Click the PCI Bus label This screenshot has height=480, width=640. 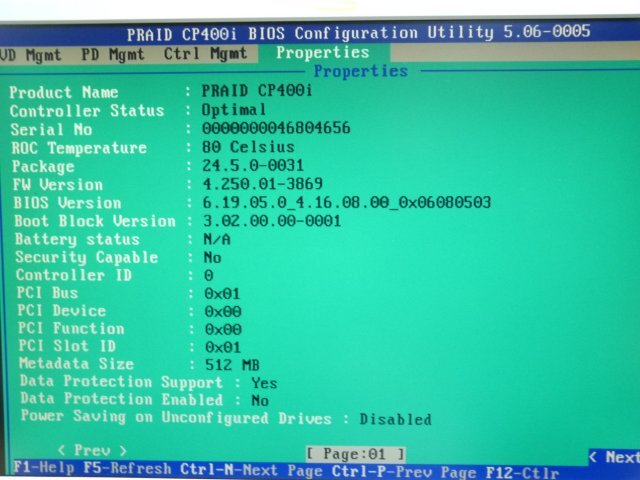tap(47, 293)
